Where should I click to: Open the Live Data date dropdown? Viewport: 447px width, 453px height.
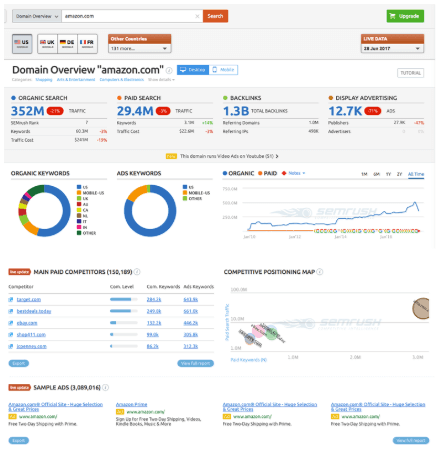click(x=392, y=48)
